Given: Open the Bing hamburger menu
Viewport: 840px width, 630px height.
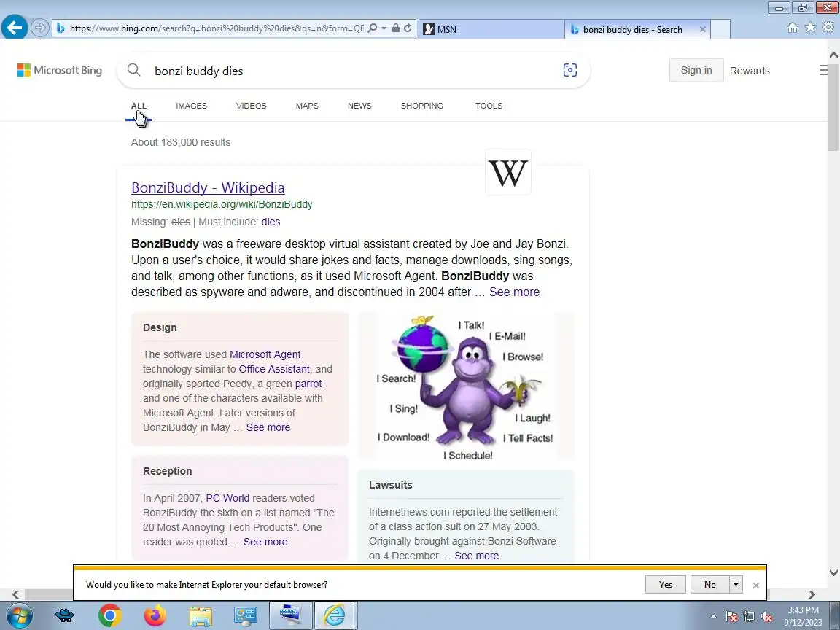Looking at the screenshot, I should [x=823, y=70].
